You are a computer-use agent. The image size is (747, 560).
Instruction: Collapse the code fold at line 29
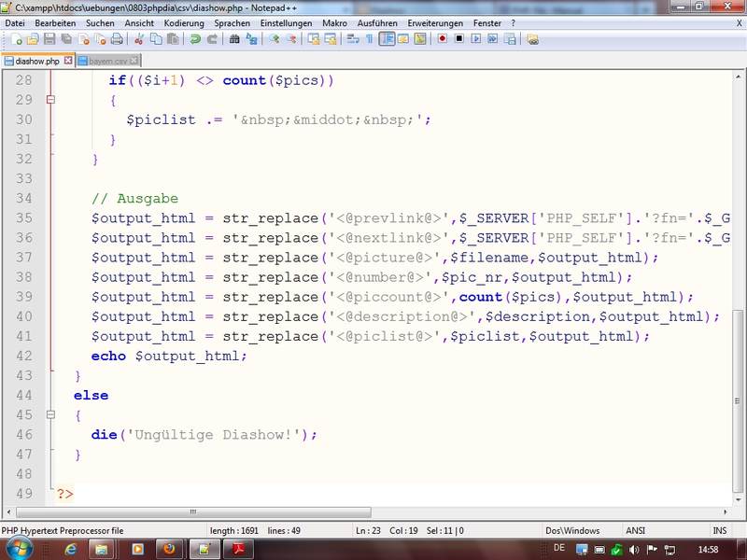click(52, 100)
